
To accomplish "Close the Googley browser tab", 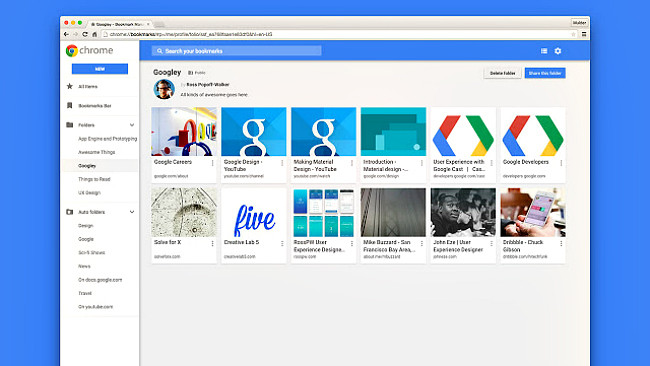I will 148,24.
